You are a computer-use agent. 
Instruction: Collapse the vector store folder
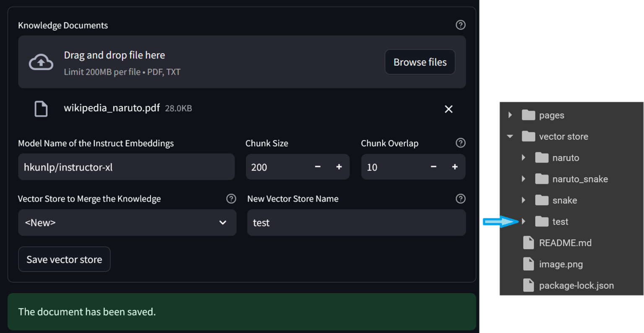[510, 137]
